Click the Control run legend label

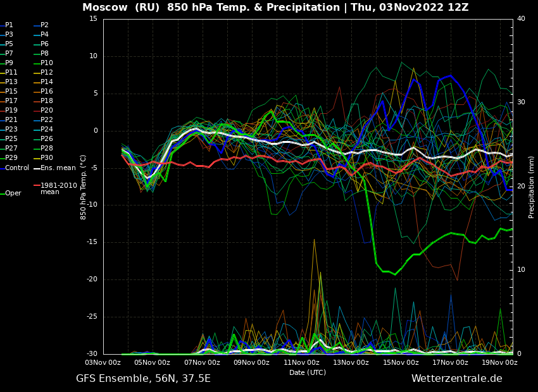[x=17, y=168]
